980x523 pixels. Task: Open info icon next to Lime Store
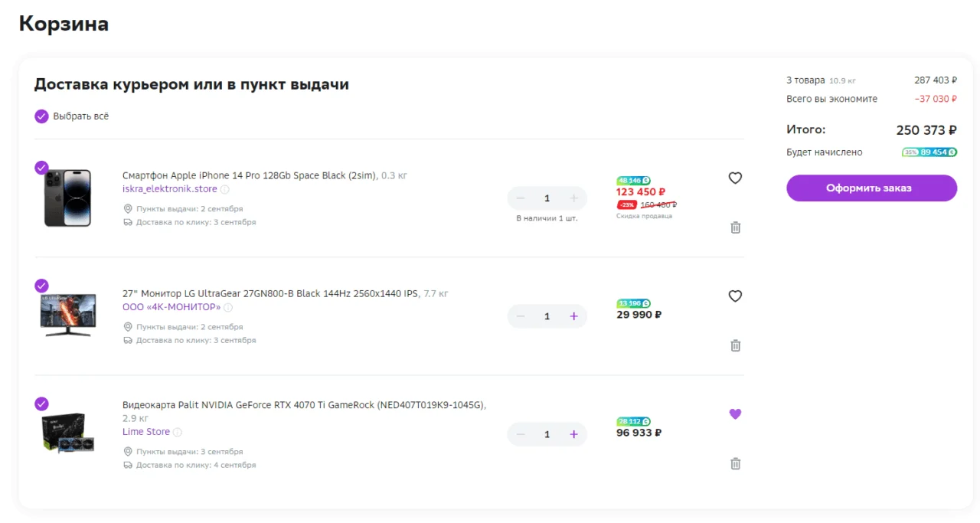(178, 432)
